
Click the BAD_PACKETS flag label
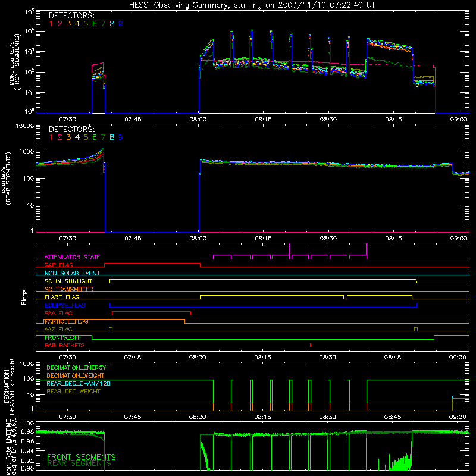tap(65, 346)
